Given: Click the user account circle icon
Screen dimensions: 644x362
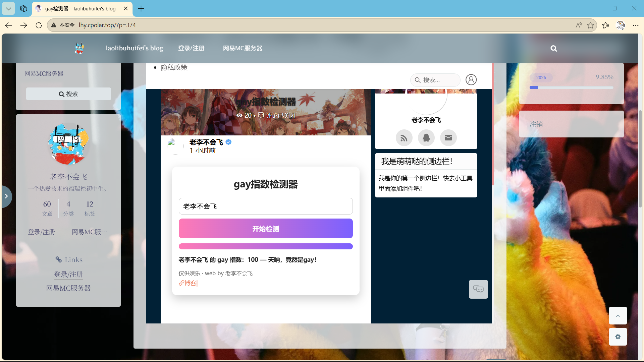Looking at the screenshot, I should pyautogui.click(x=471, y=80).
